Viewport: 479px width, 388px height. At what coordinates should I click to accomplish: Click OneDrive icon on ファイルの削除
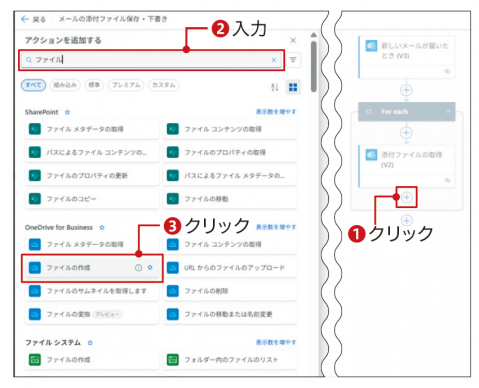pyautogui.click(x=173, y=291)
